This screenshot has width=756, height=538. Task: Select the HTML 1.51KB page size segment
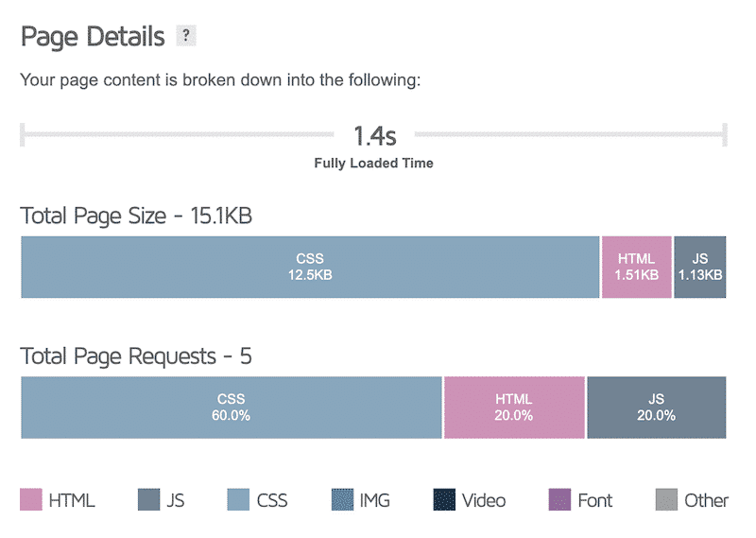pyautogui.click(x=637, y=268)
